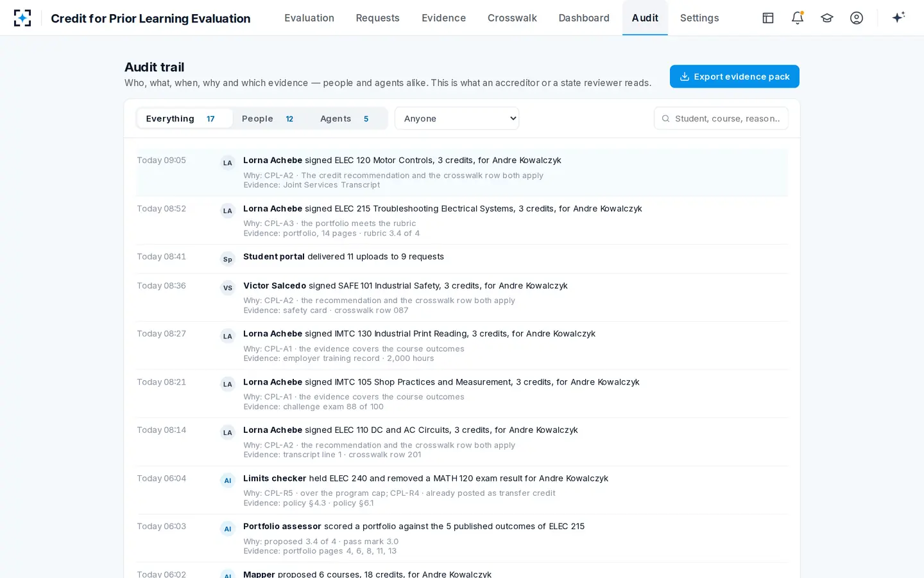Show Everything filter with 17 entries
Image resolution: width=924 pixels, height=578 pixels.
185,119
